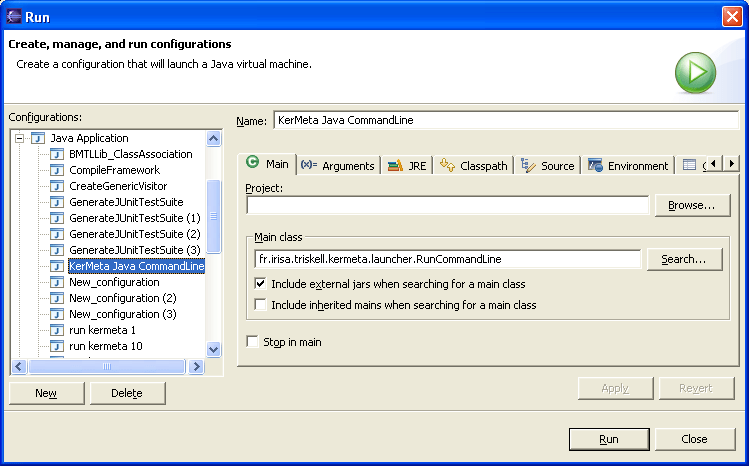Click the icon beside KerMeta Java CommandLine
This screenshot has height=466, width=749.
click(57, 266)
